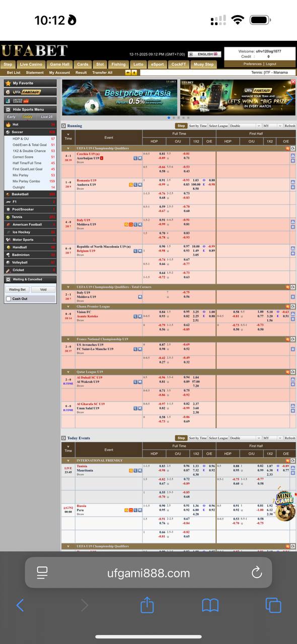Click the UFABET logo
This screenshot has height=644, width=297.
coord(34,50)
